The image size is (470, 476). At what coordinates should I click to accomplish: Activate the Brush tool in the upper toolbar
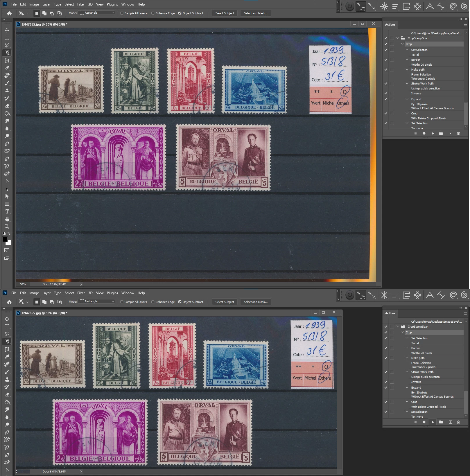[7, 83]
